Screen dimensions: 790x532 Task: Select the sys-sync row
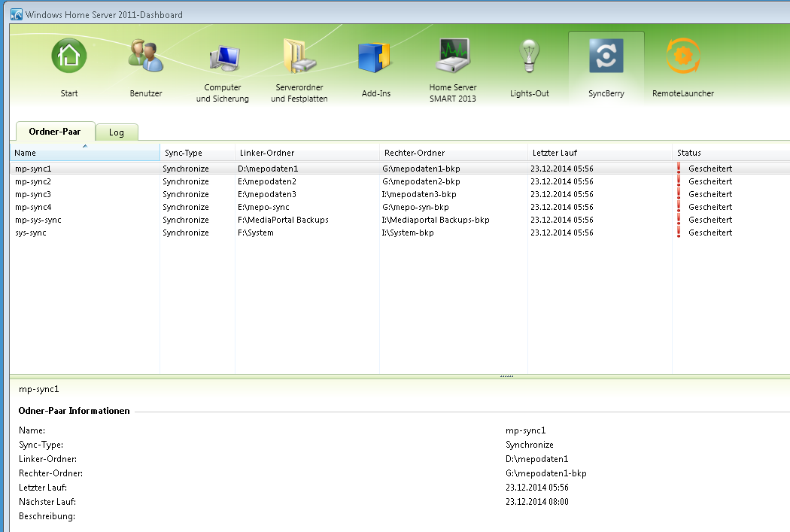click(400, 233)
